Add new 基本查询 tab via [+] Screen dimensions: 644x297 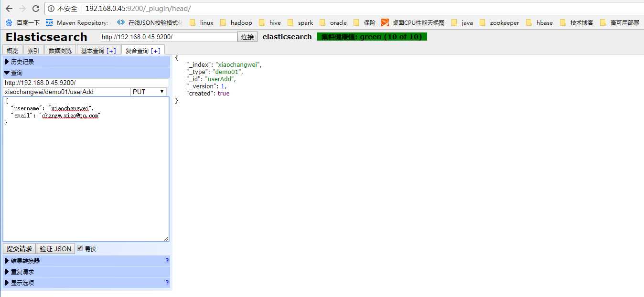[x=111, y=51]
